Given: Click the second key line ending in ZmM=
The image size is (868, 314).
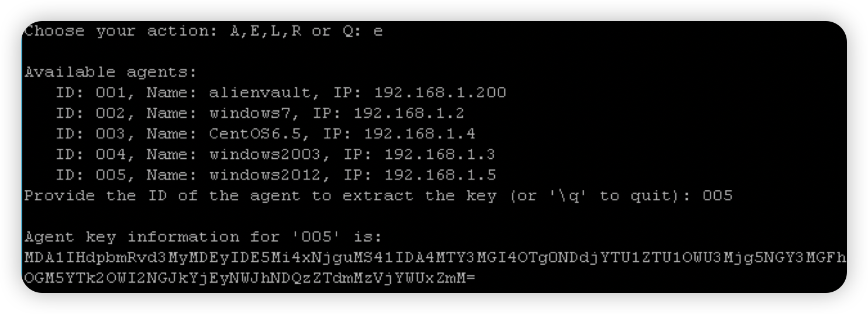Looking at the screenshot, I should pos(250,278).
